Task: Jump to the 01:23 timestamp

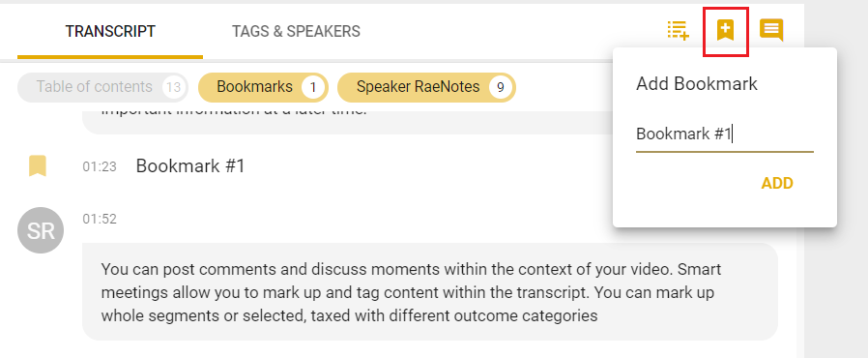Action: [x=100, y=166]
